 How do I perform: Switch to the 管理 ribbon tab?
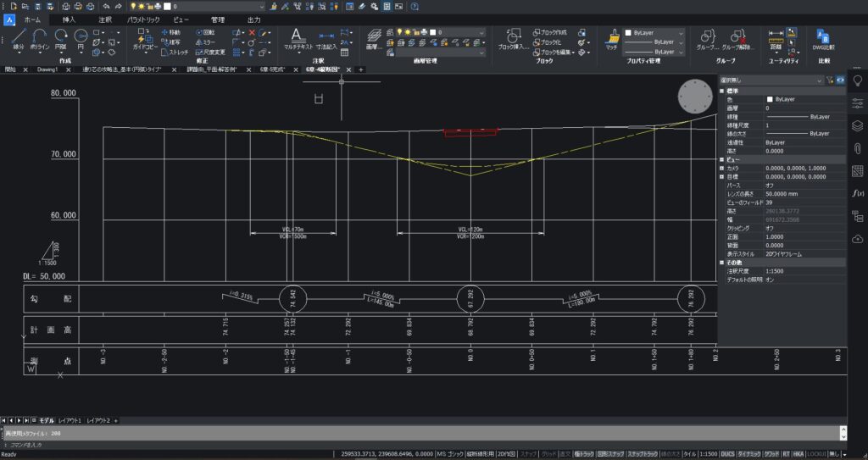tap(218, 20)
